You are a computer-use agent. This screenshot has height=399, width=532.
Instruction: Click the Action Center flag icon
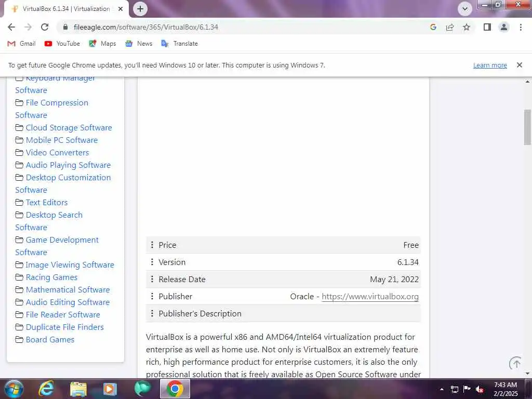coord(467,389)
